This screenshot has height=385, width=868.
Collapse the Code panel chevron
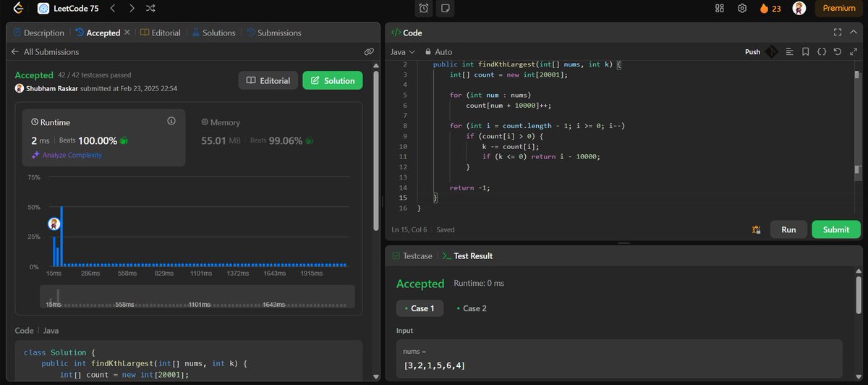(x=854, y=33)
